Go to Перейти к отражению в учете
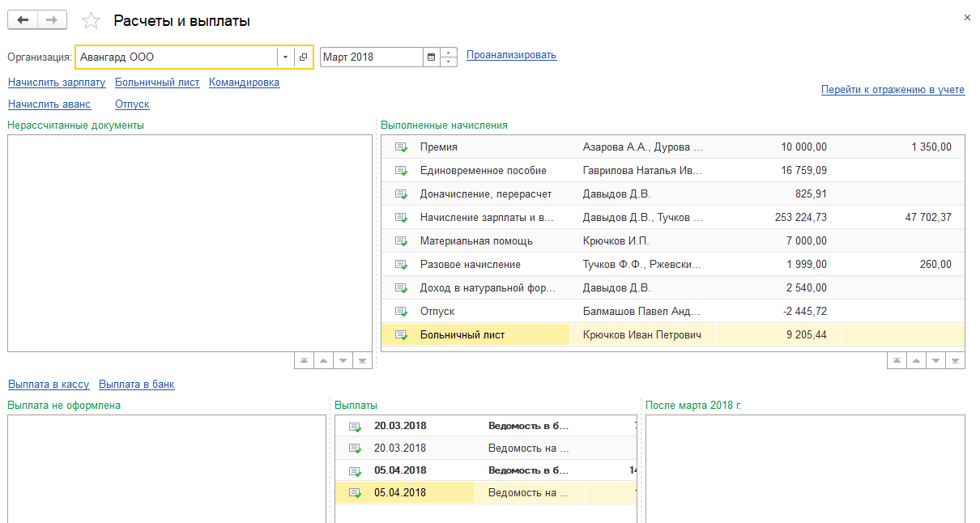The image size is (980, 523). [x=893, y=90]
